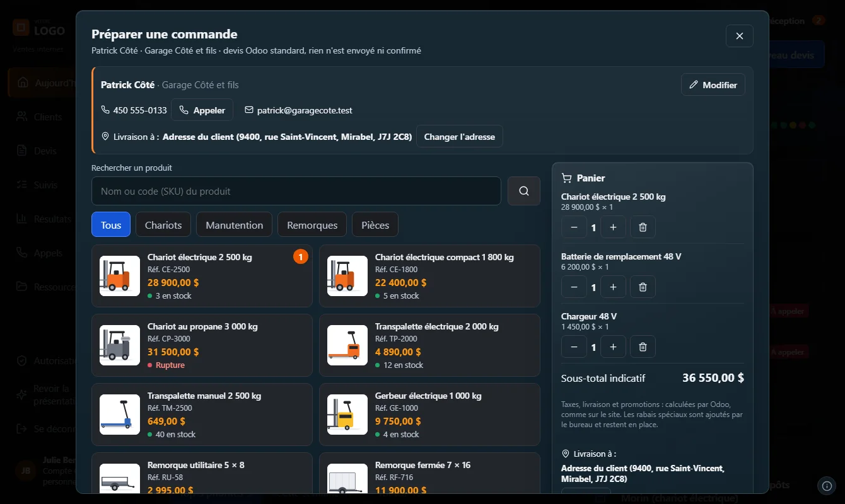Viewport: 845px width, 504px height.
Task: Reduce Chargeur 48 V quantity by one
Action: [x=574, y=346]
